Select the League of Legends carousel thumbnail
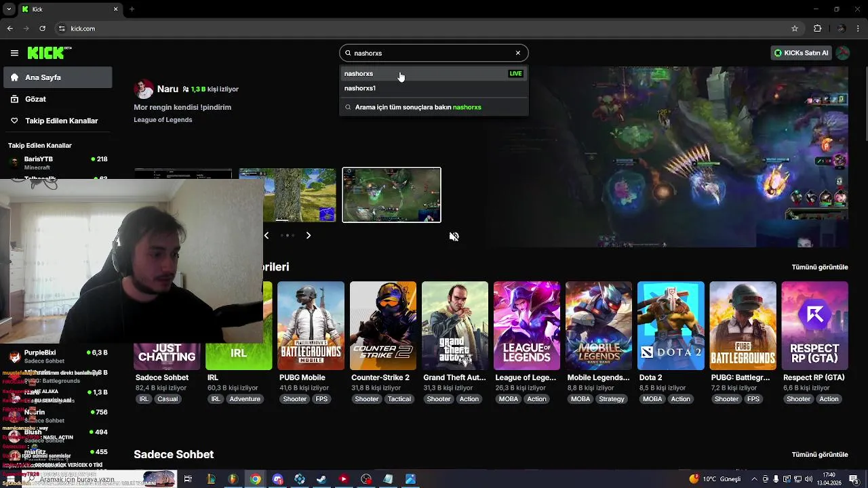Image resolution: width=868 pixels, height=488 pixels. click(391, 195)
